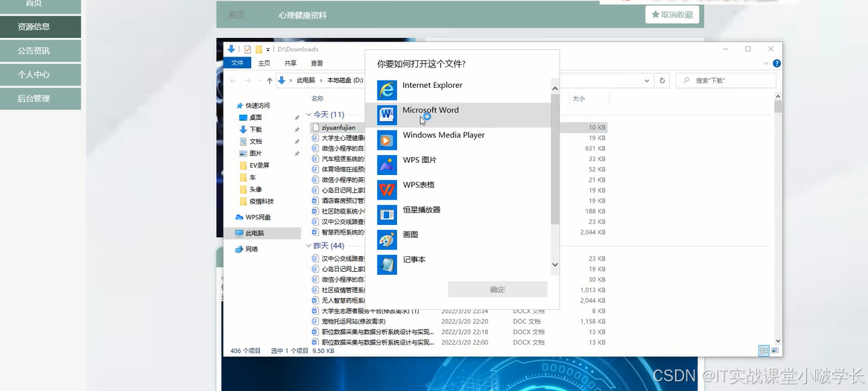
Task: Switch to the 共享 ribbon tab
Action: coord(290,63)
